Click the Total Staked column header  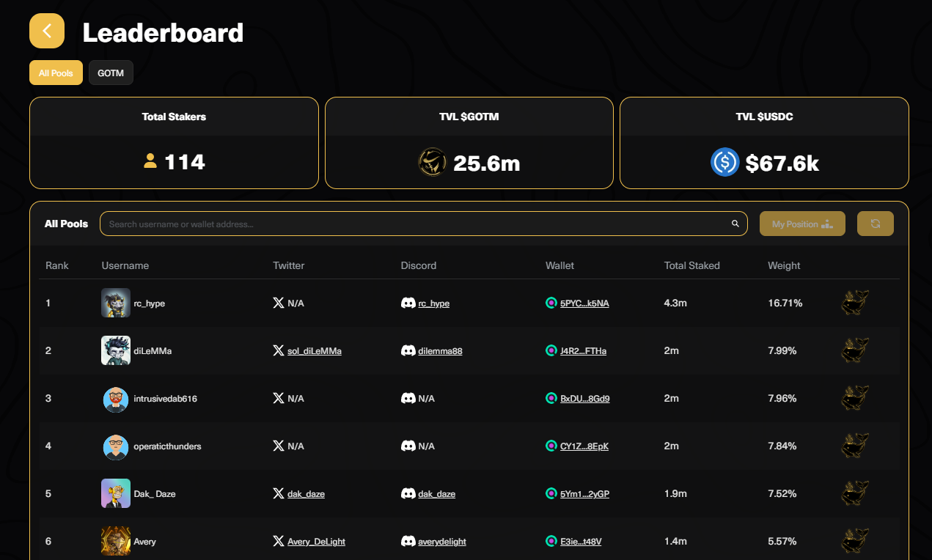(x=691, y=265)
